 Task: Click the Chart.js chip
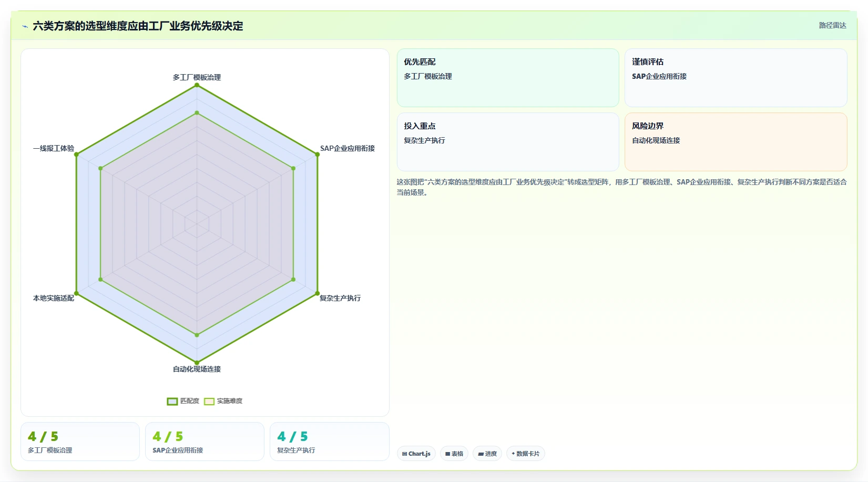[416, 454]
